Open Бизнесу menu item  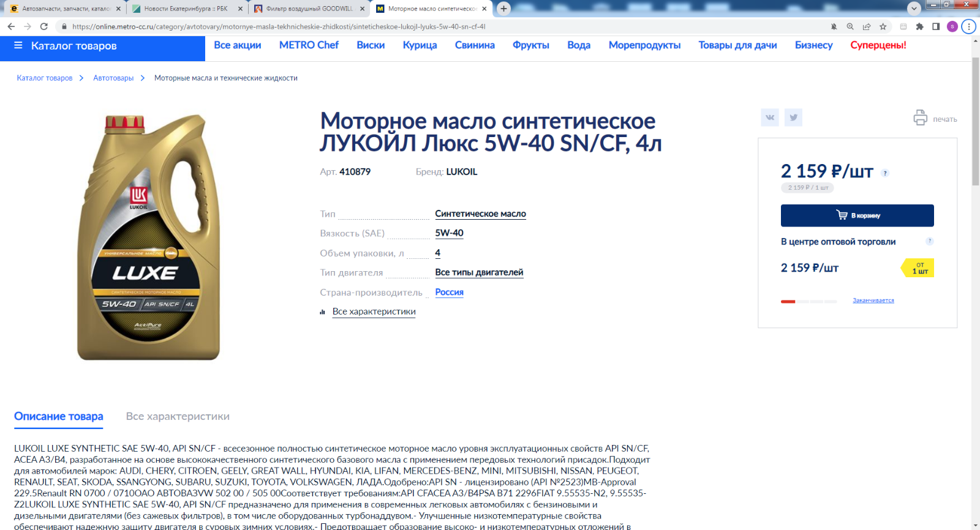(x=813, y=45)
